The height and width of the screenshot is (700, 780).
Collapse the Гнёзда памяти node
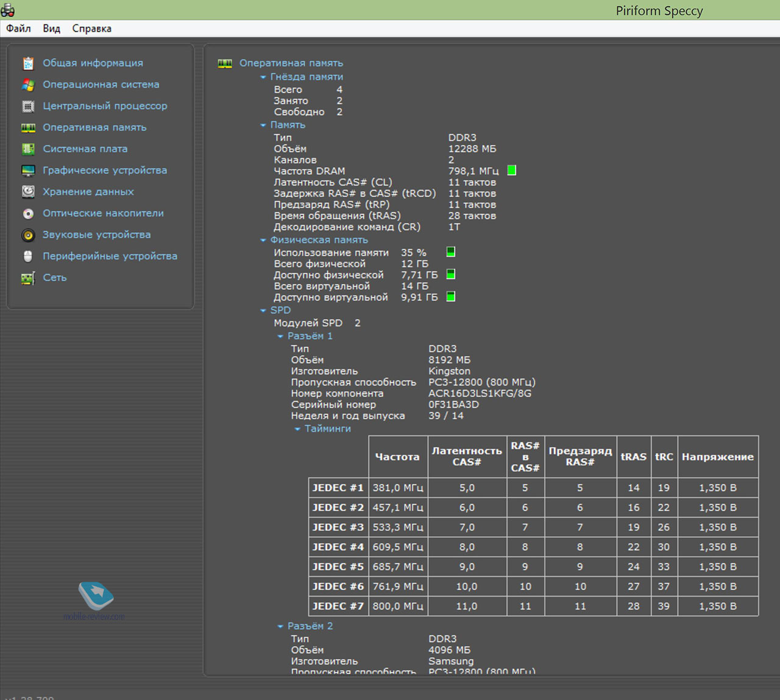[x=263, y=77]
